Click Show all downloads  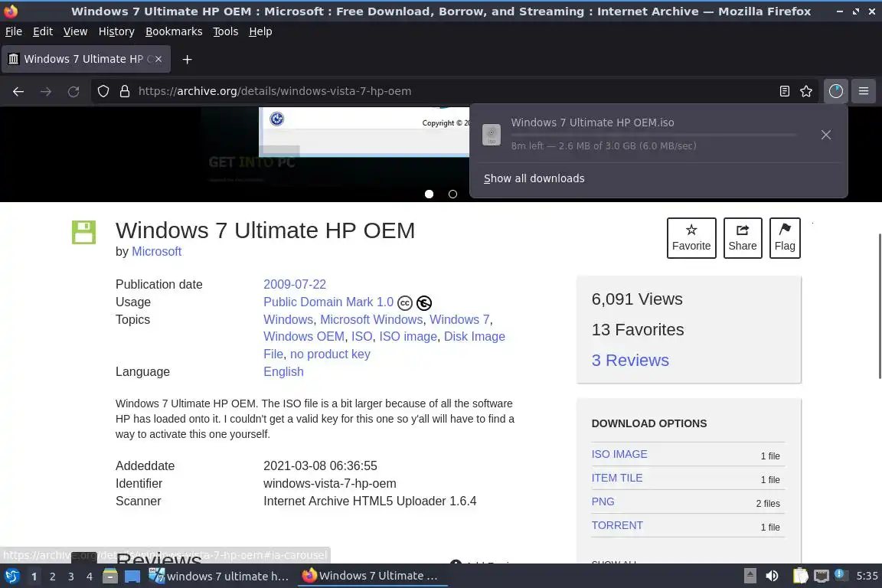point(534,178)
